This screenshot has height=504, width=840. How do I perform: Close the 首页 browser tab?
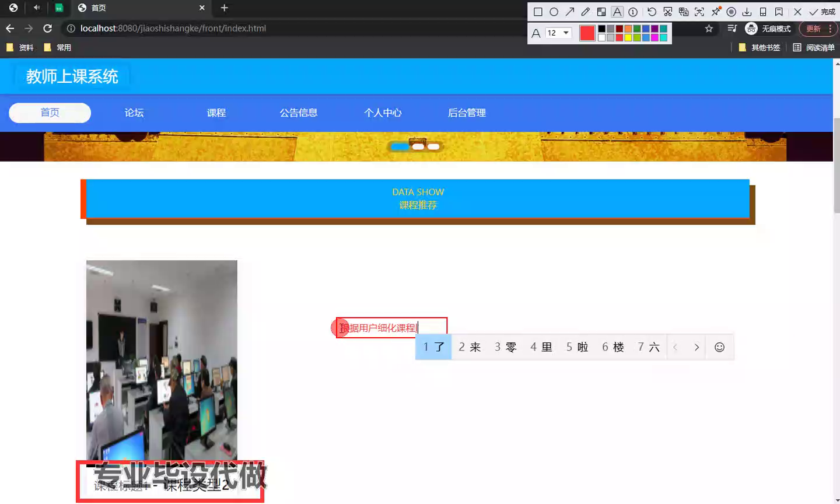[x=202, y=8]
